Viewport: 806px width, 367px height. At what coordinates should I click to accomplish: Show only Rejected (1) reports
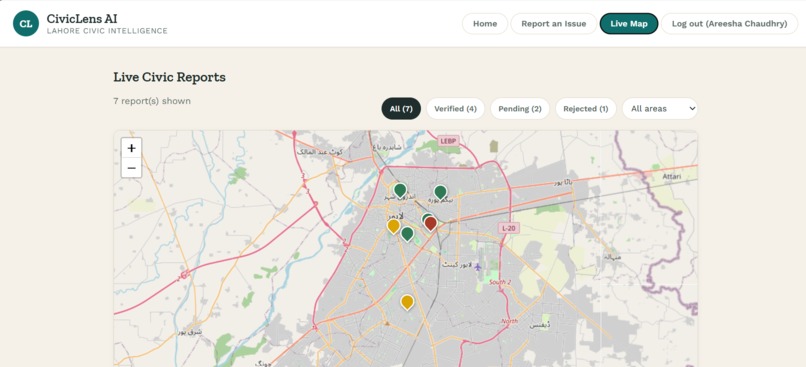[x=585, y=108]
